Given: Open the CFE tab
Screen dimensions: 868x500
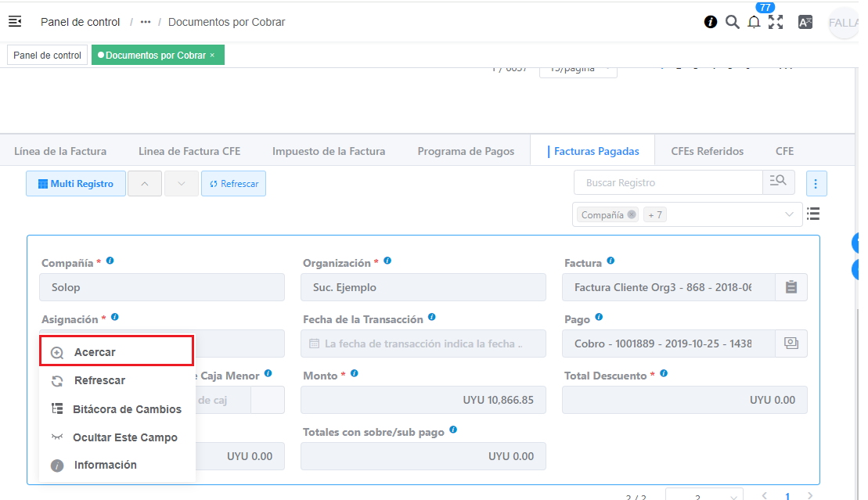Looking at the screenshot, I should 784,151.
